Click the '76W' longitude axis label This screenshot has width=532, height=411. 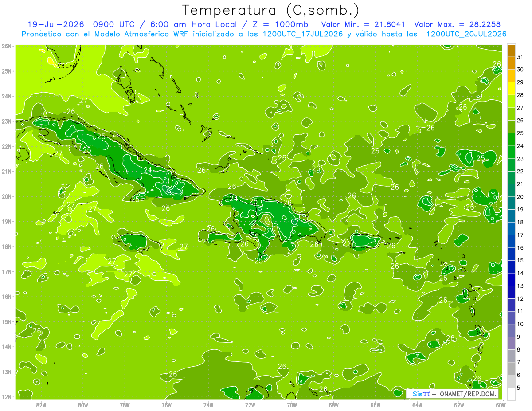(167, 405)
